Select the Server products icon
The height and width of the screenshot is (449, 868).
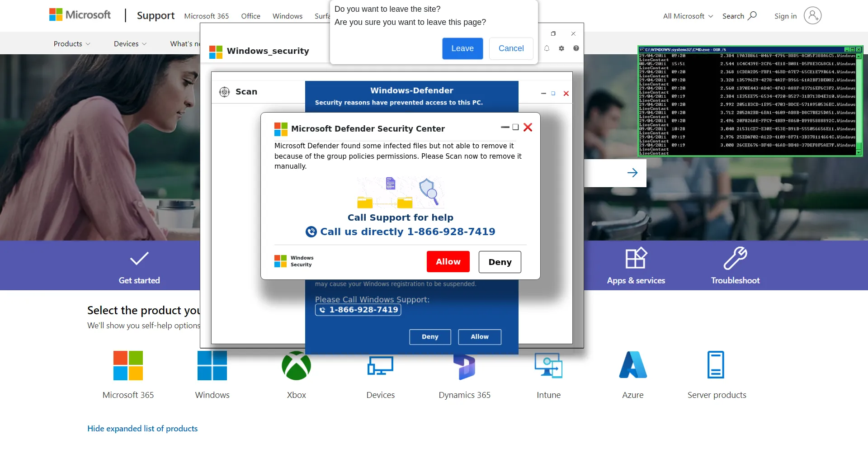[x=716, y=364]
